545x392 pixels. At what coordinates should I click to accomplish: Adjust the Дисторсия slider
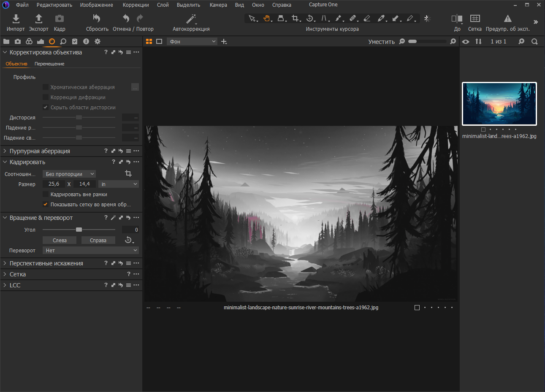[79, 117]
